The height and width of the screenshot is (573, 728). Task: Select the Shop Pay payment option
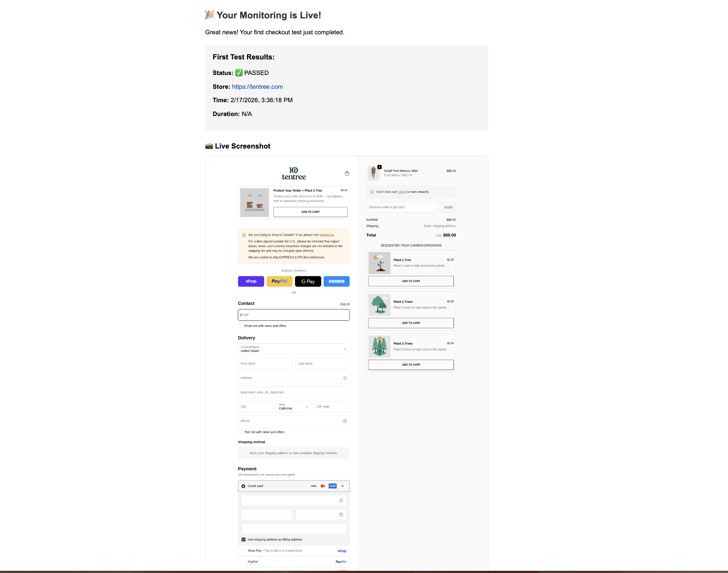(243, 551)
